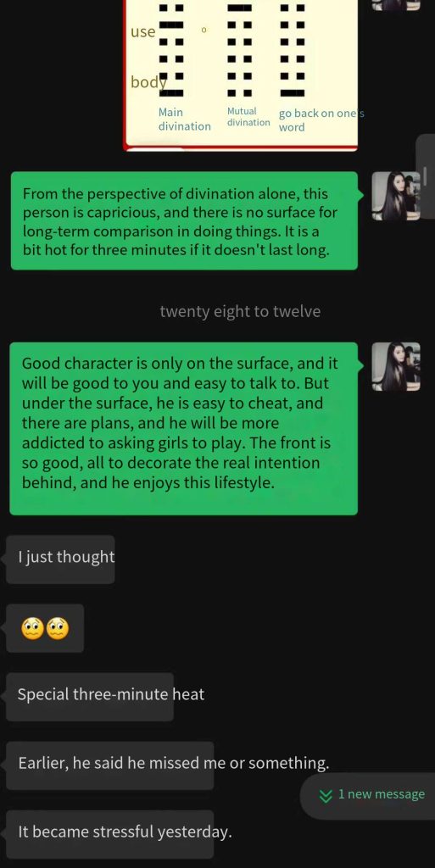Tap the green 'From the perspective of divination' bubble
435x868 pixels.
pos(184,221)
